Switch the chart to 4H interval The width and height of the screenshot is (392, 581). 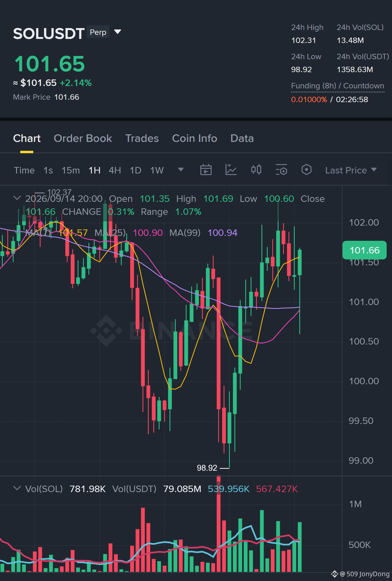[115, 170]
